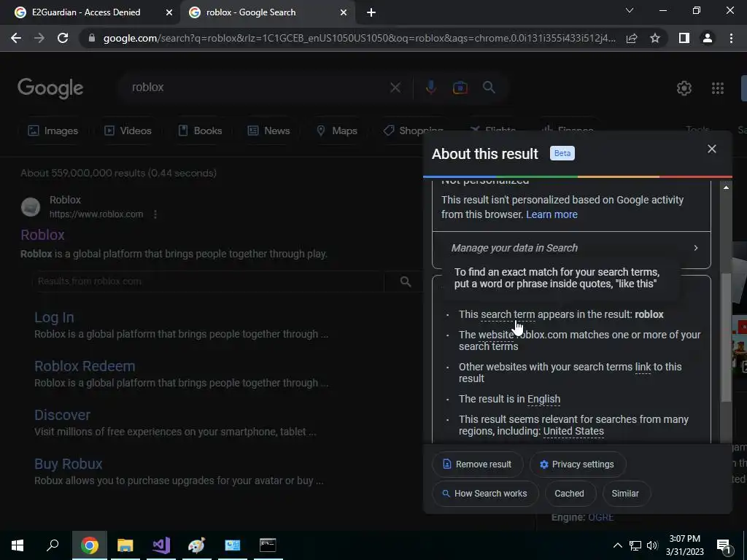Click the underlined United States link
This screenshot has width=747, height=560.
(573, 432)
